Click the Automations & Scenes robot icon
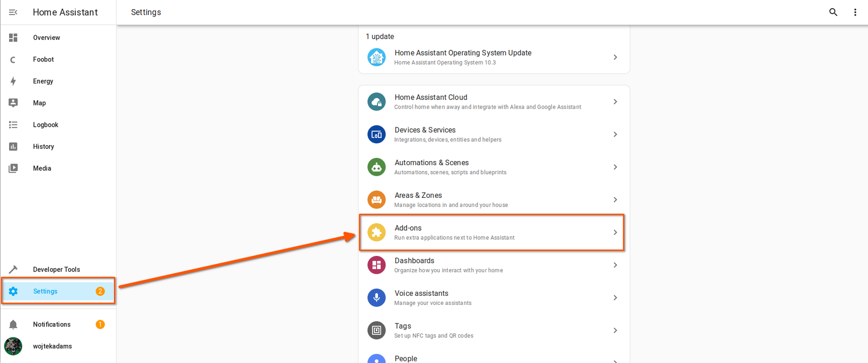 tap(376, 167)
